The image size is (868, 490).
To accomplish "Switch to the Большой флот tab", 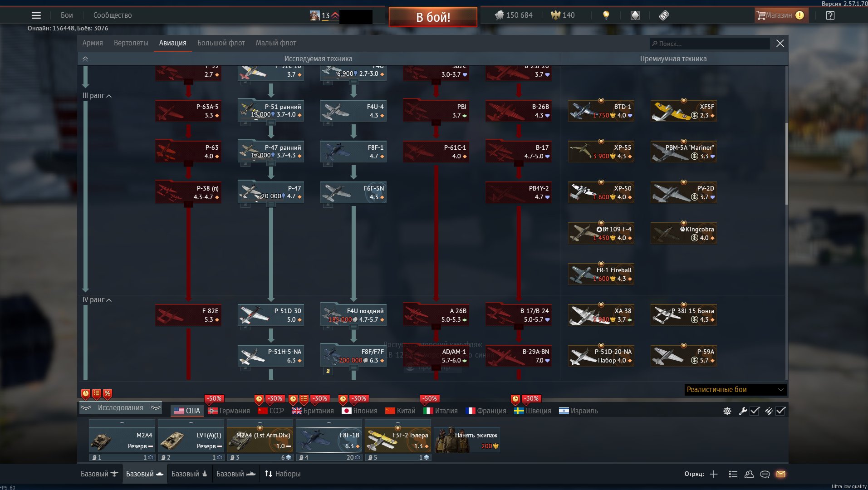I will [221, 43].
